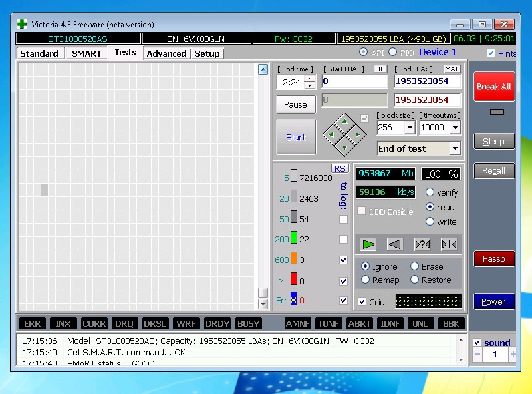Viewport: 532px width, 394px height.
Task: Click the DRDY status indicator
Action: point(217,323)
